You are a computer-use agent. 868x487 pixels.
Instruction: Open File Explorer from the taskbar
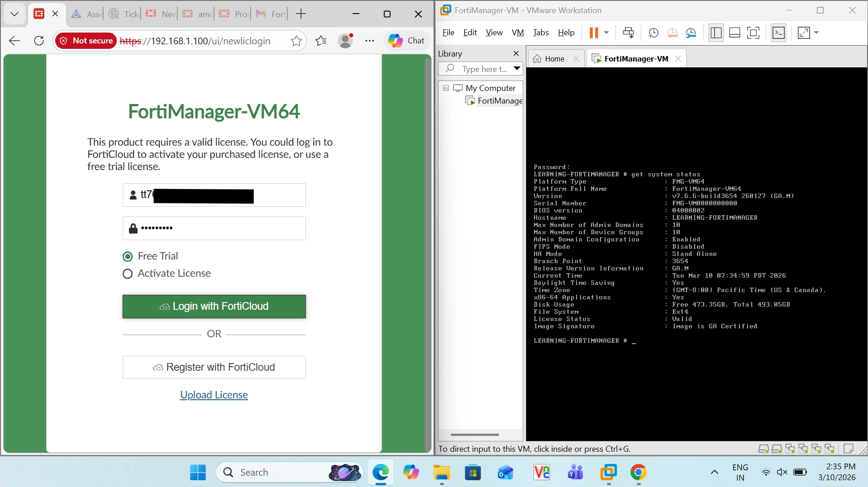(442, 473)
